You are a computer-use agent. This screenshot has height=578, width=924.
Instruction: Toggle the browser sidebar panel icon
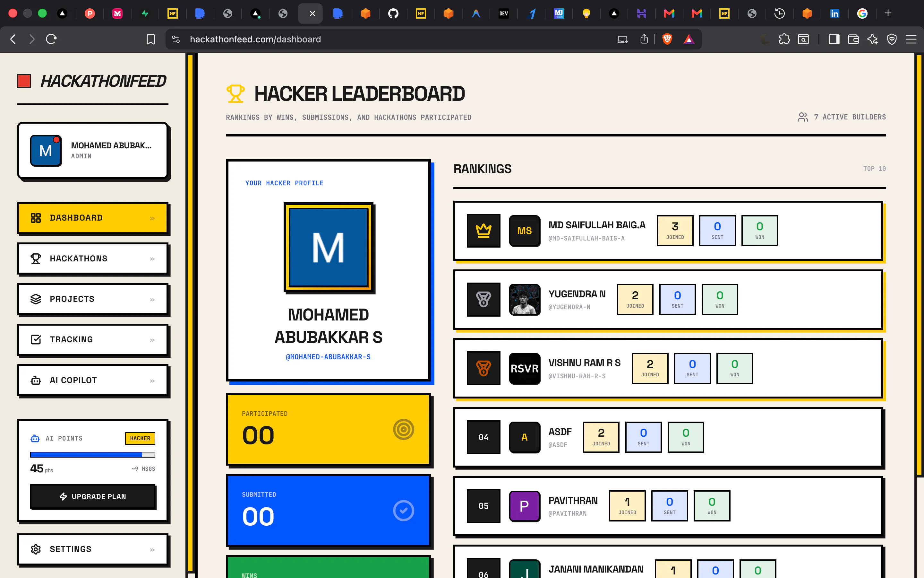pyautogui.click(x=834, y=39)
